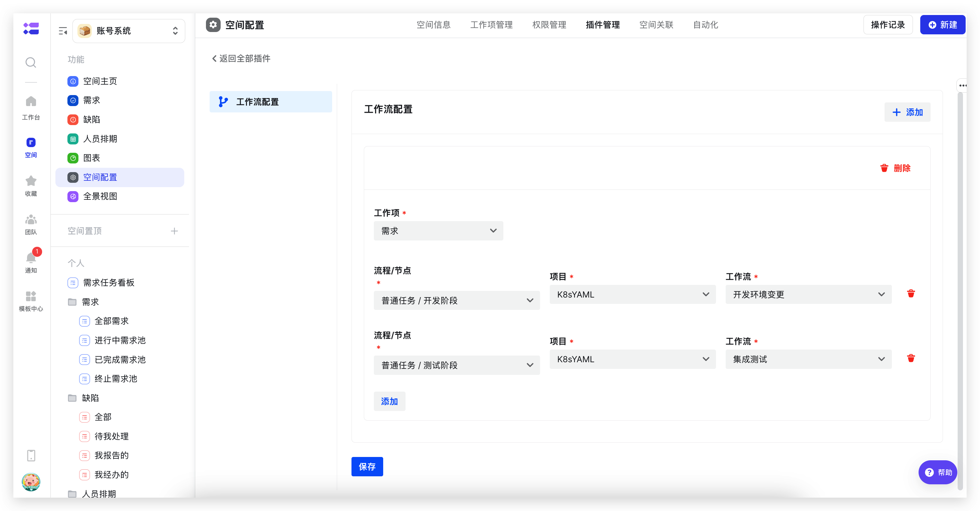The image size is (980, 511).
Task: Click plus icon next to 空间置顶
Action: 174,231
